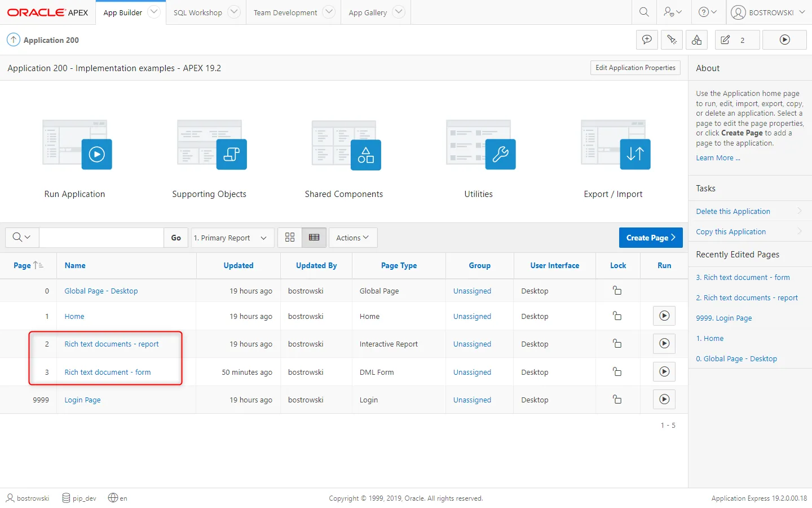This screenshot has width=812, height=508.
Task: Click the Create Page button
Action: tap(650, 238)
